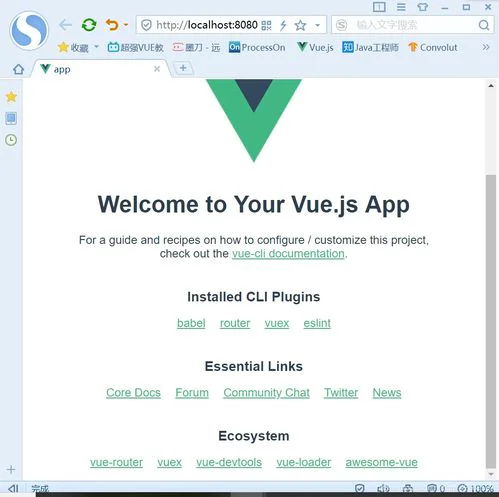Open the ProcessOn bookmark

[x=257, y=48]
